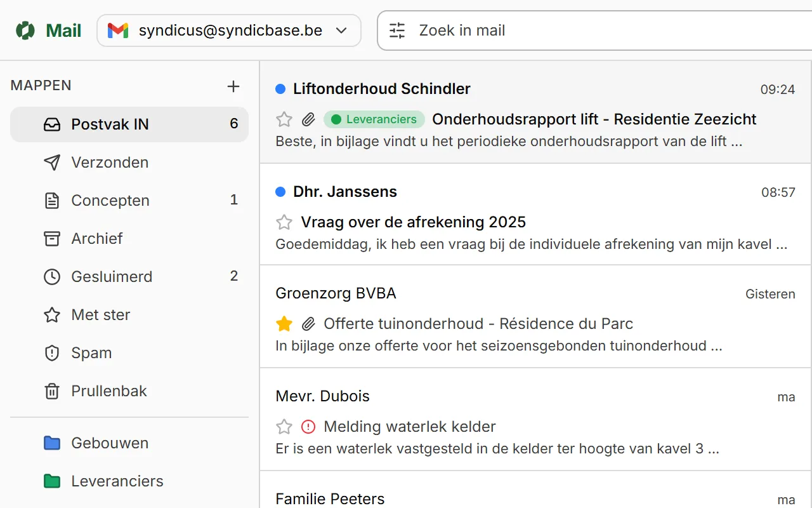Open search filter options icon
Viewport: 812px width, 508px height.
pos(397,30)
